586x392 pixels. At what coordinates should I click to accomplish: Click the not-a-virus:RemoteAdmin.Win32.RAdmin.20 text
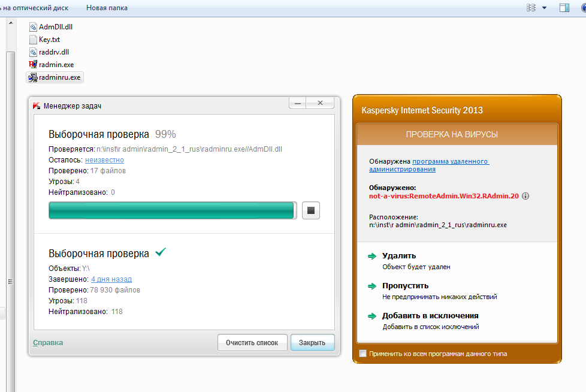pos(443,196)
